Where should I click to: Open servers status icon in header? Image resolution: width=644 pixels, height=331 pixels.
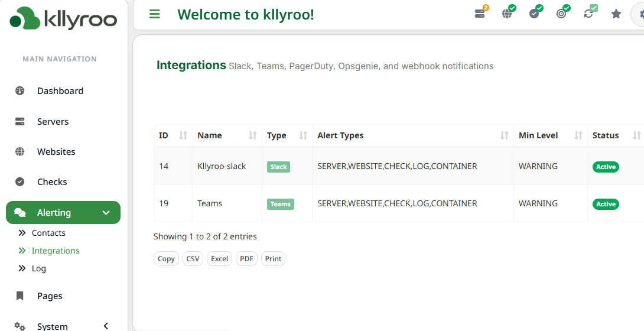[480, 13]
